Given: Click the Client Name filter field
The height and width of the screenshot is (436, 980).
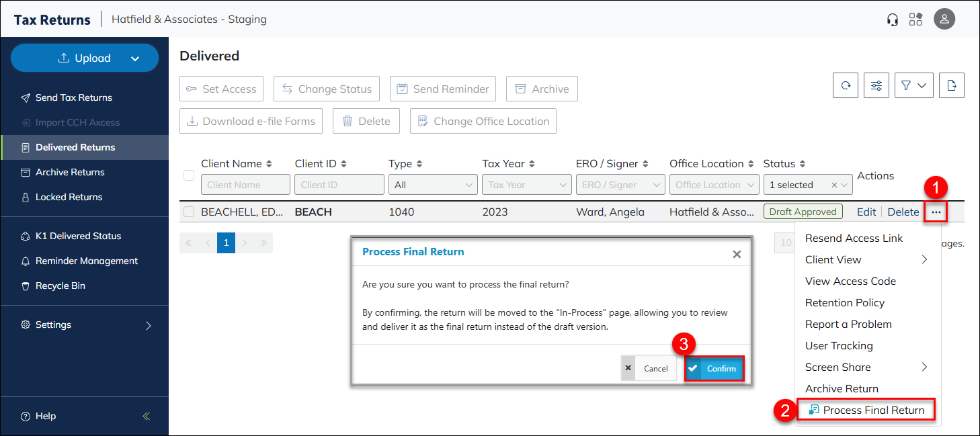Looking at the screenshot, I should (245, 185).
